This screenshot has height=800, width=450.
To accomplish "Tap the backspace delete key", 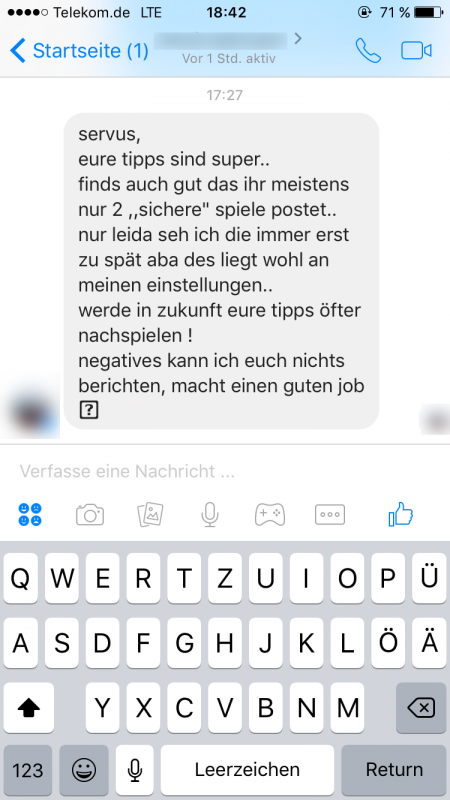I will pos(421,708).
